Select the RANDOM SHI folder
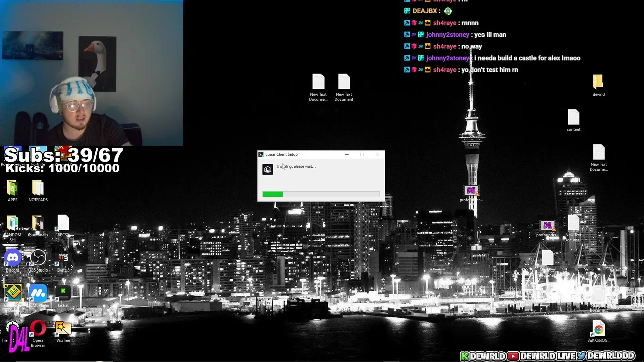644x362 pixels. pos(12,227)
